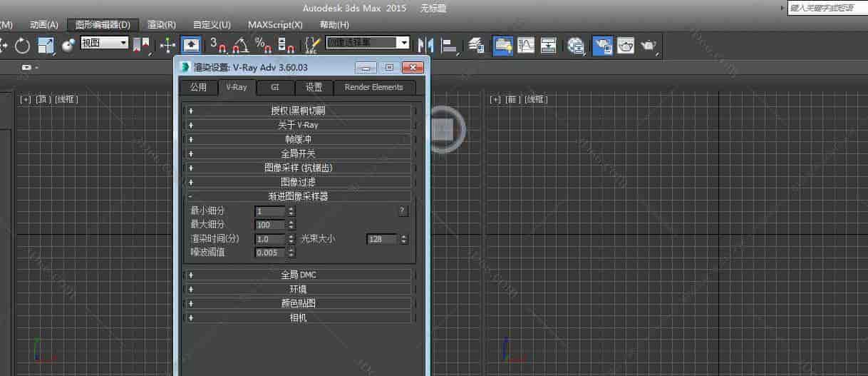Open the MAXScript(X) menu

pos(275,24)
